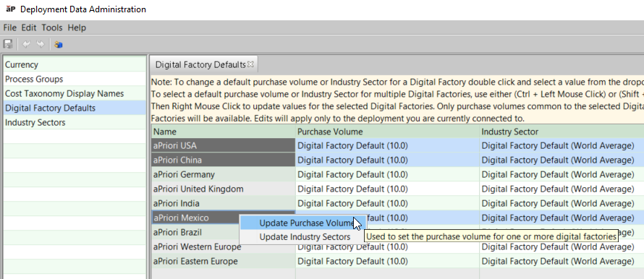Select Digital Factory Defaults in left list
Viewport: 644px width, 279px height.
point(75,108)
